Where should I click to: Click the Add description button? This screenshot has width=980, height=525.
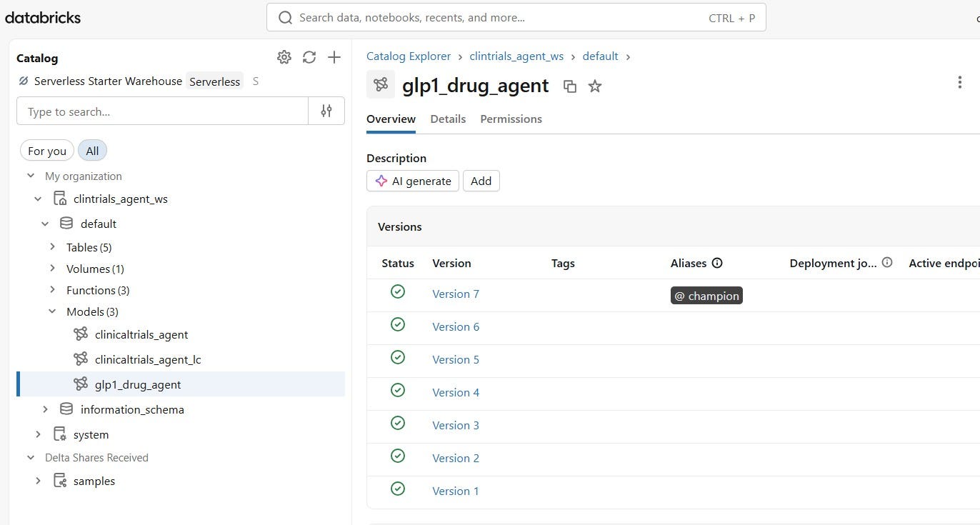(481, 181)
